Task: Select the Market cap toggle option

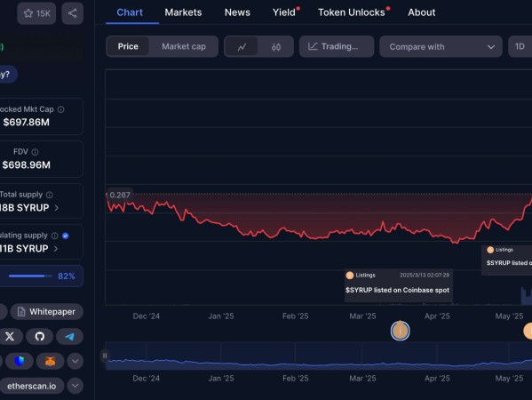Action: pyautogui.click(x=184, y=46)
